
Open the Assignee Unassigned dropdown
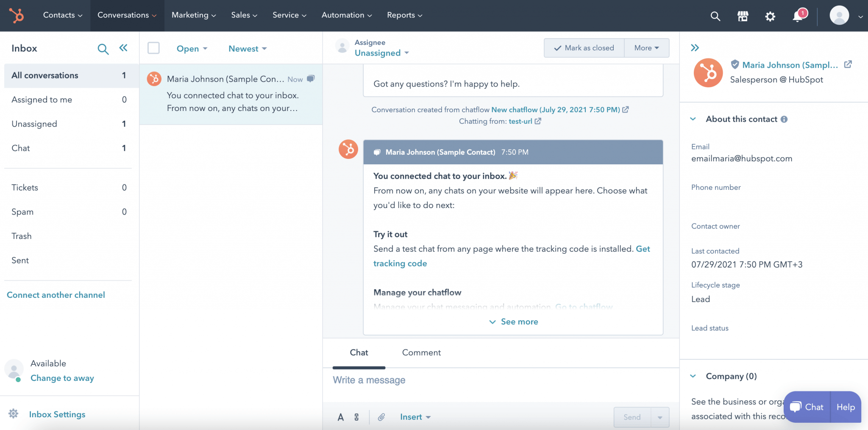[381, 53]
